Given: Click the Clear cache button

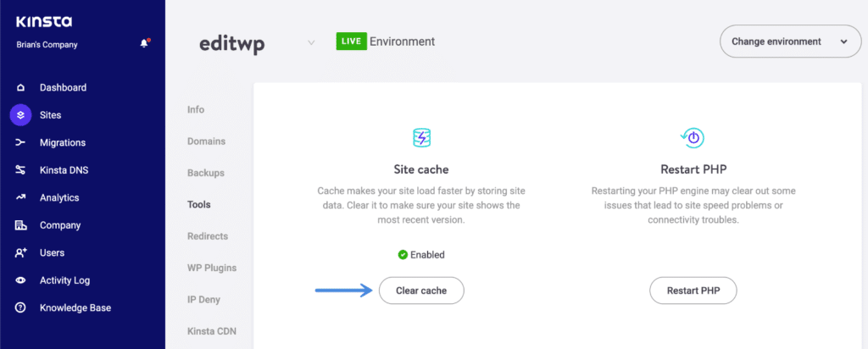Looking at the screenshot, I should pyautogui.click(x=421, y=291).
